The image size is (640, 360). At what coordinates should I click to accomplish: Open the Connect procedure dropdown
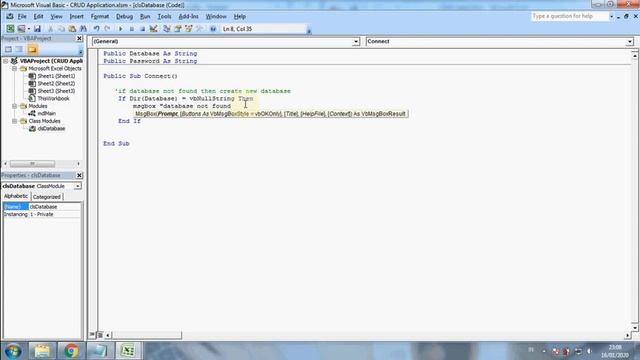(x=630, y=42)
